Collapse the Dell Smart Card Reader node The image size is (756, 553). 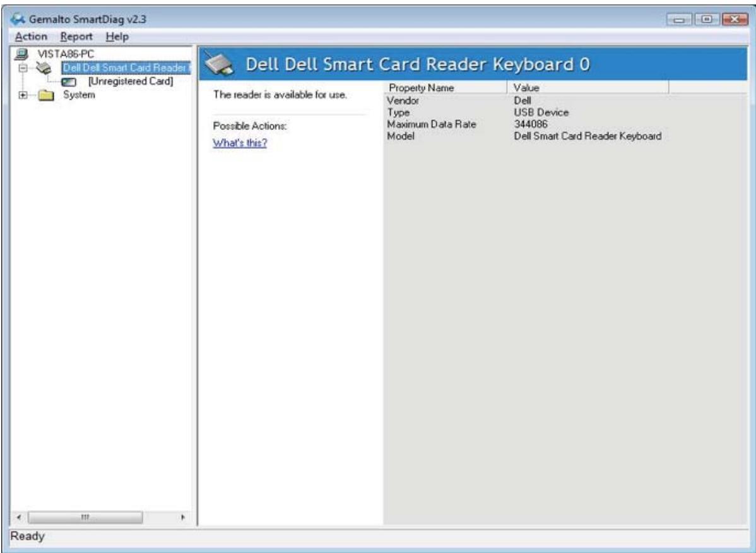[x=23, y=68]
